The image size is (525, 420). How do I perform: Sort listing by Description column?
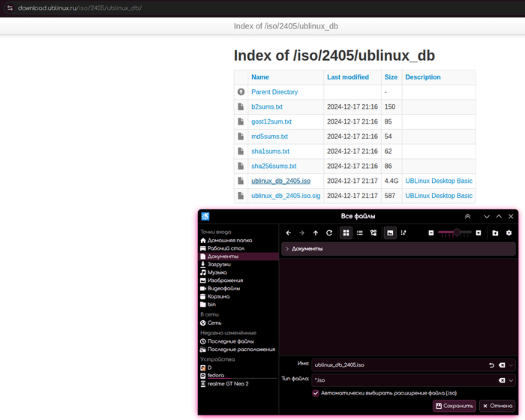pos(423,77)
